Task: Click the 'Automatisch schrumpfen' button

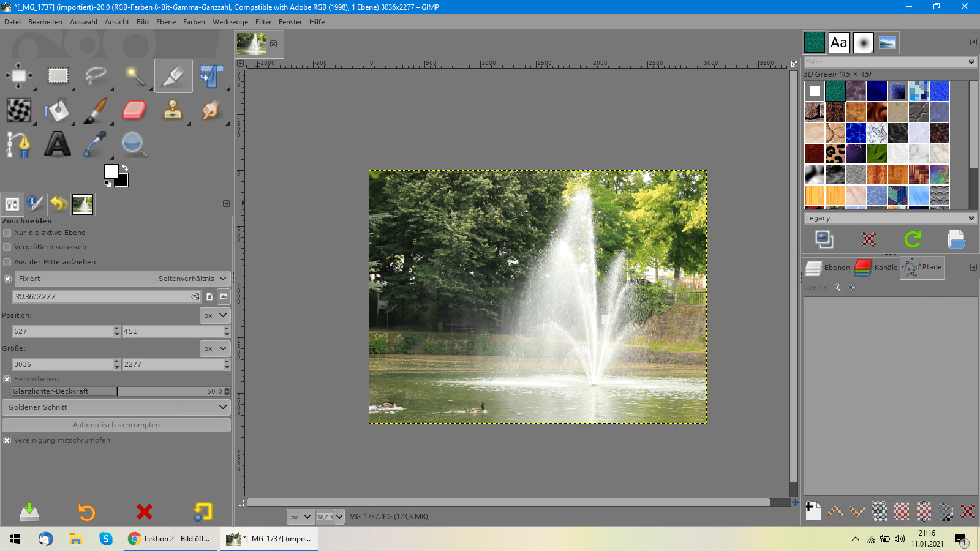Action: pyautogui.click(x=116, y=425)
